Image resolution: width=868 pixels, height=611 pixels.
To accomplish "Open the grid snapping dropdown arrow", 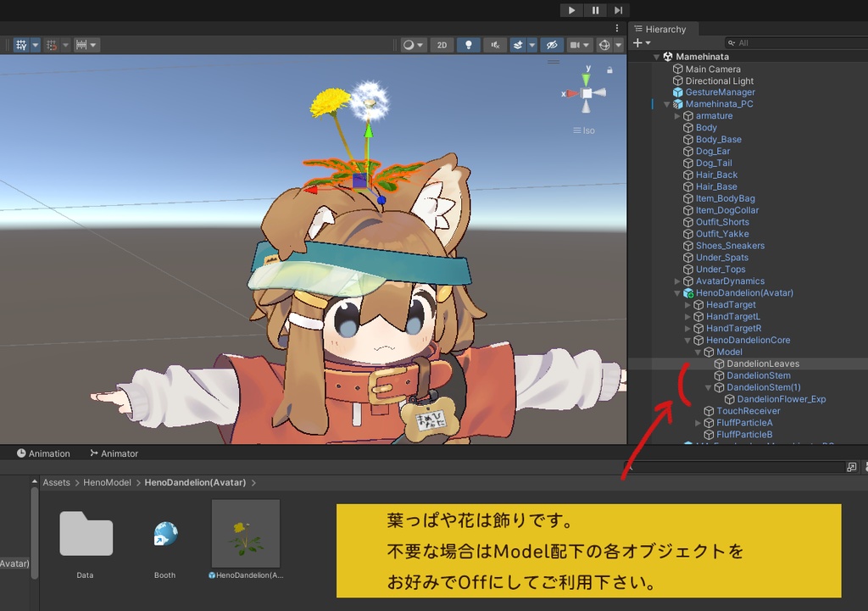I will tap(36, 45).
